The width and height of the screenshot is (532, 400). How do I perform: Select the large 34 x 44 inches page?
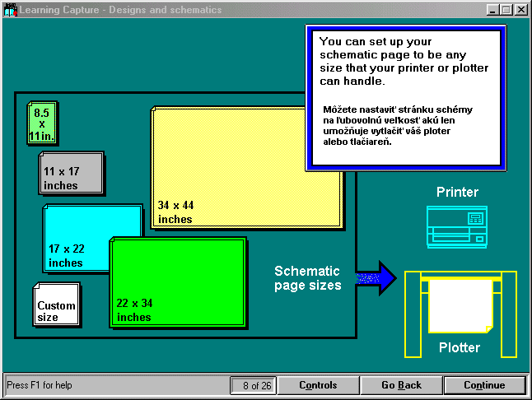click(x=246, y=166)
